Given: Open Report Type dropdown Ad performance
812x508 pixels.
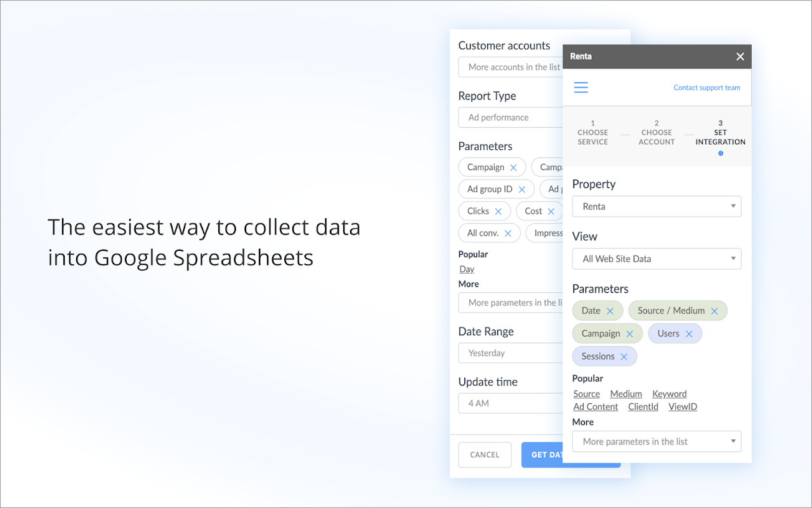Looking at the screenshot, I should 511,117.
